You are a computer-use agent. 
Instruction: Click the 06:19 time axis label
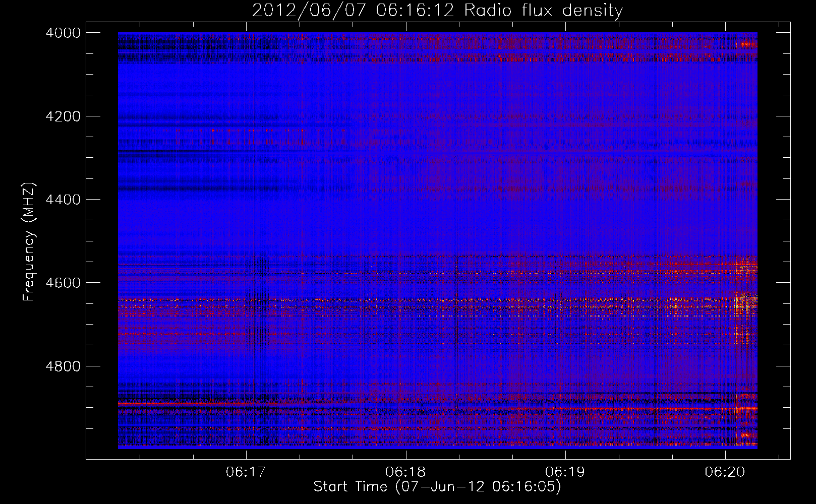[565, 472]
